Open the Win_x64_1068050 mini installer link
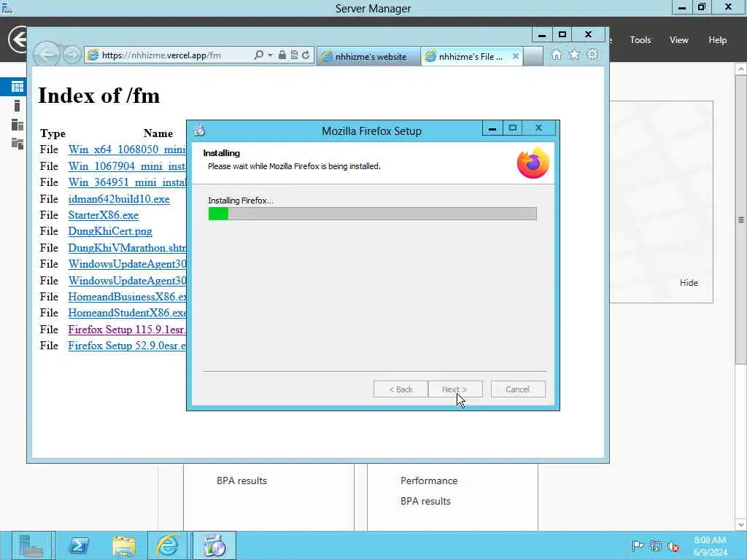The image size is (747, 560). pyautogui.click(x=127, y=149)
